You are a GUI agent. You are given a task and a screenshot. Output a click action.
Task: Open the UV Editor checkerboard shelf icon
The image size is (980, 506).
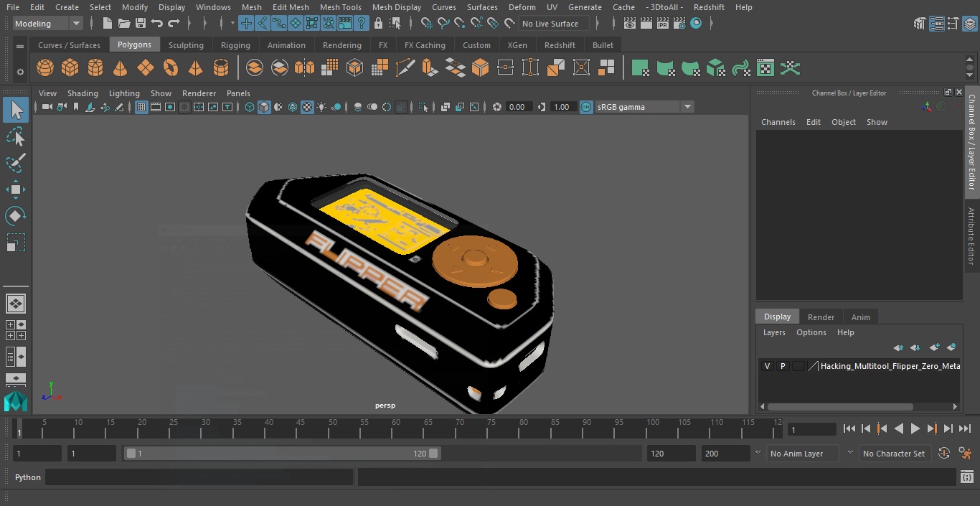766,68
